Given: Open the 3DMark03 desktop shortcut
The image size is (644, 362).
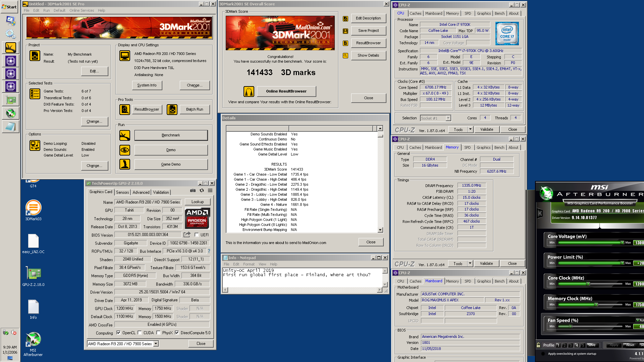Looking at the screenshot, I should point(33,210).
